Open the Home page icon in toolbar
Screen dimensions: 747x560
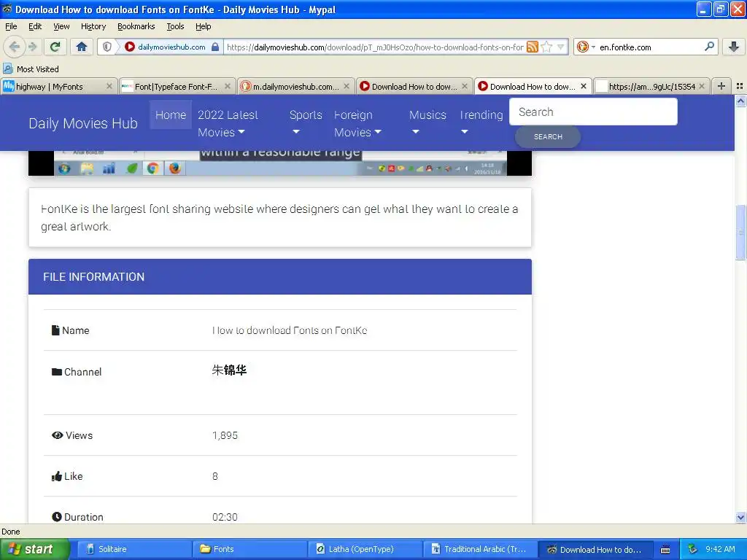tap(82, 47)
